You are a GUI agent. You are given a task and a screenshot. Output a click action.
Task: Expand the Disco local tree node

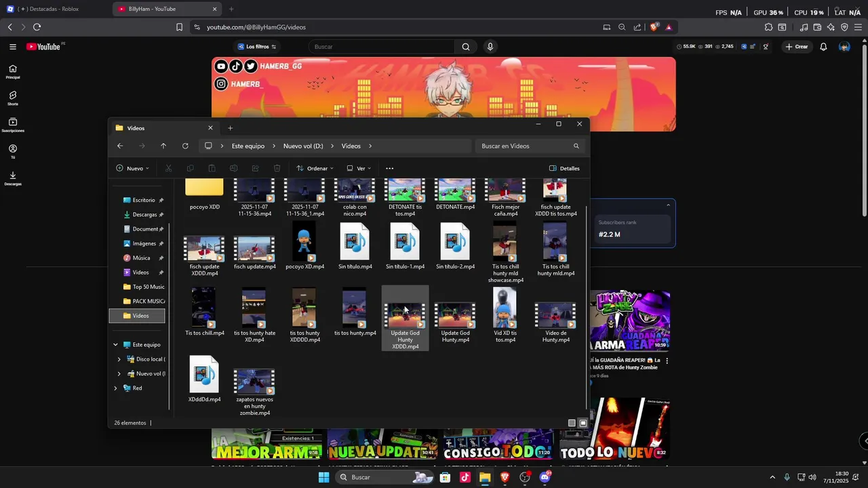point(119,359)
